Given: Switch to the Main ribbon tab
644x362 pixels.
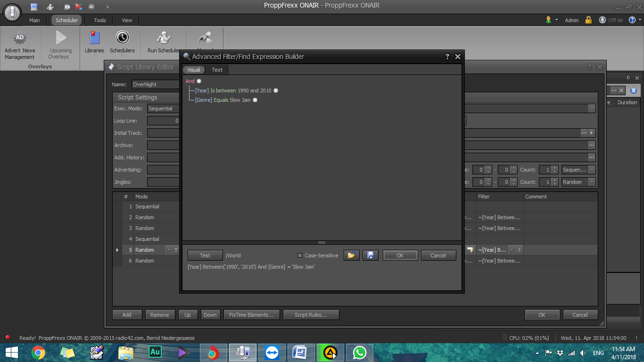Looking at the screenshot, I should tap(34, 20).
